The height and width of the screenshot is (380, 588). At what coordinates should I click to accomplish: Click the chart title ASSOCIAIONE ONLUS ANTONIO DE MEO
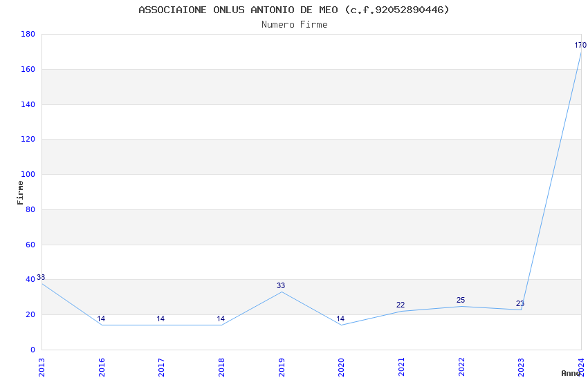(x=238, y=10)
